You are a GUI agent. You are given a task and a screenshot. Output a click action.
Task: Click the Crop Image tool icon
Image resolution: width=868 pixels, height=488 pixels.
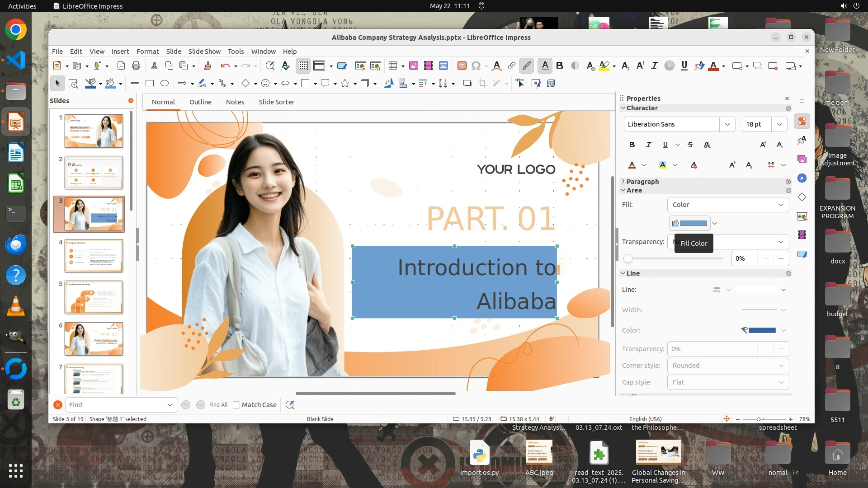pyautogui.click(x=482, y=83)
